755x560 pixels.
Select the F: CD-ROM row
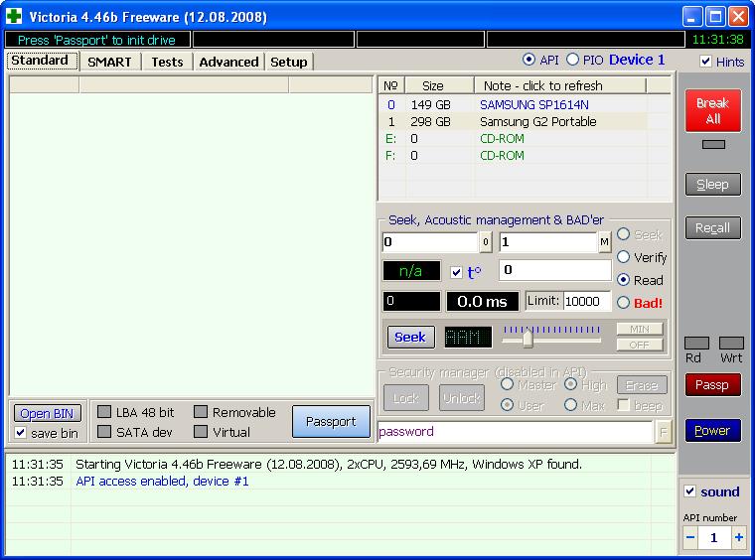[525, 156]
